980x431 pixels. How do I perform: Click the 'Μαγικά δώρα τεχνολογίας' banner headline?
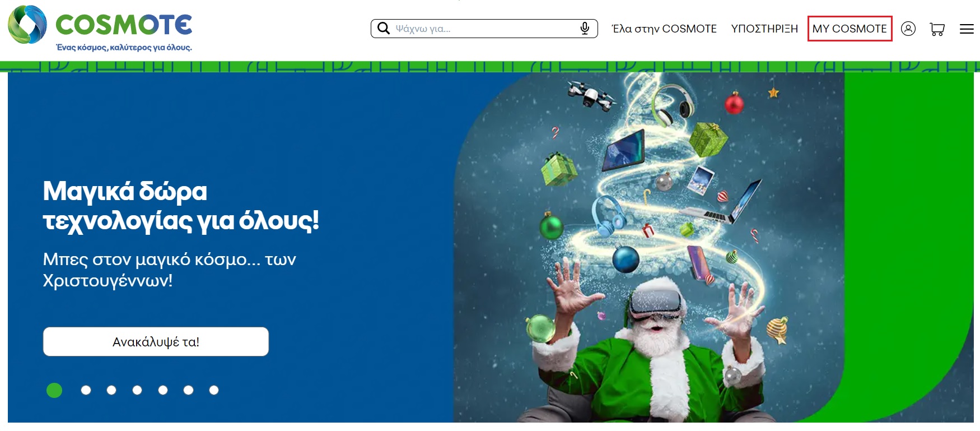pyautogui.click(x=181, y=206)
